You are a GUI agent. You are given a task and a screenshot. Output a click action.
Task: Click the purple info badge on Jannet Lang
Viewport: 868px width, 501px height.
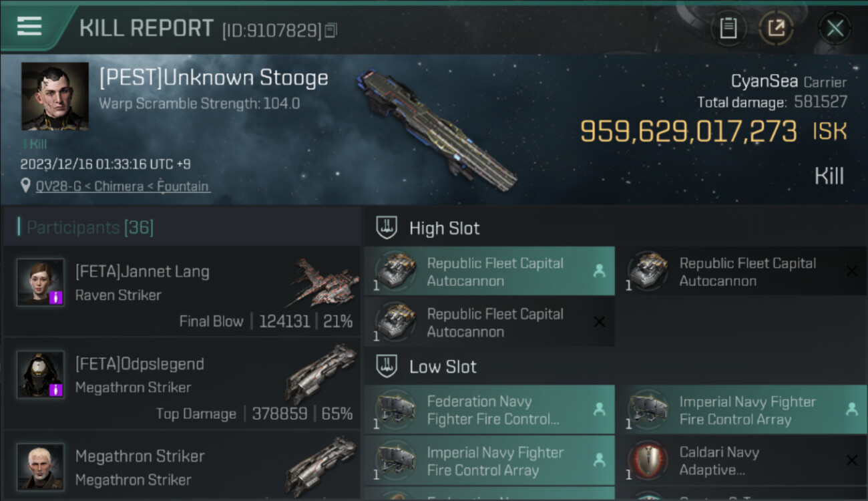(57, 297)
